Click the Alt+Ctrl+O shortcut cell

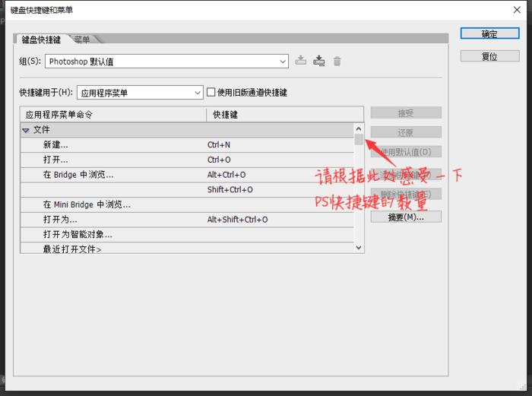coord(226,175)
